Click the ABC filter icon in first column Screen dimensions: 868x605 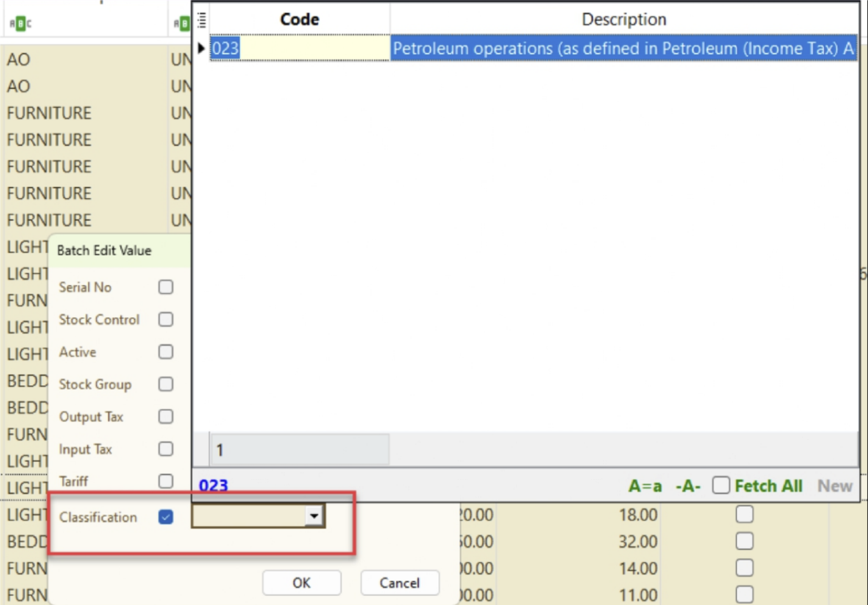(20, 23)
